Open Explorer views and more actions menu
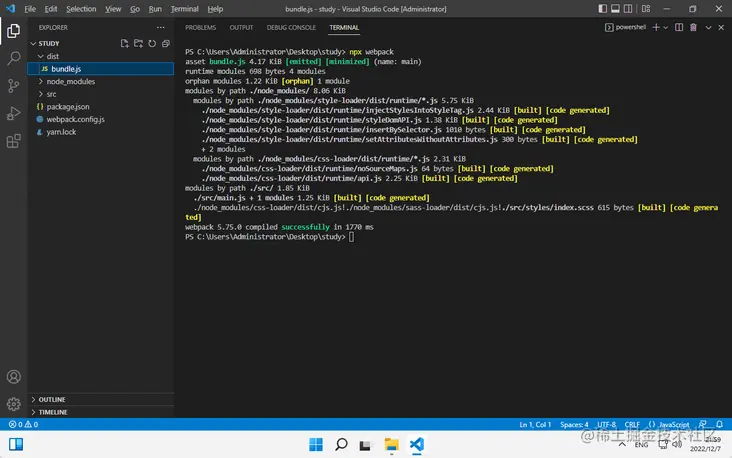The width and height of the screenshot is (732, 458). (161, 28)
